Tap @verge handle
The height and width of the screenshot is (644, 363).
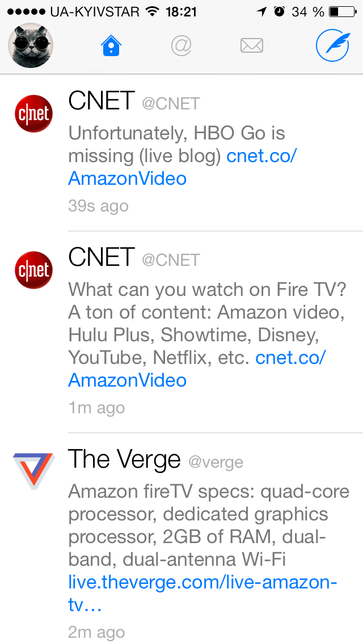(x=216, y=463)
